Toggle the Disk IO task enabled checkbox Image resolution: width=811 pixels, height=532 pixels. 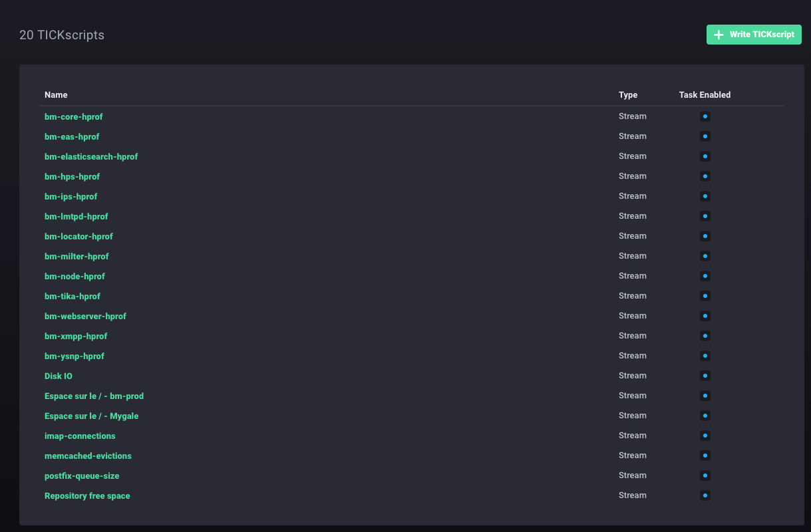coord(705,376)
